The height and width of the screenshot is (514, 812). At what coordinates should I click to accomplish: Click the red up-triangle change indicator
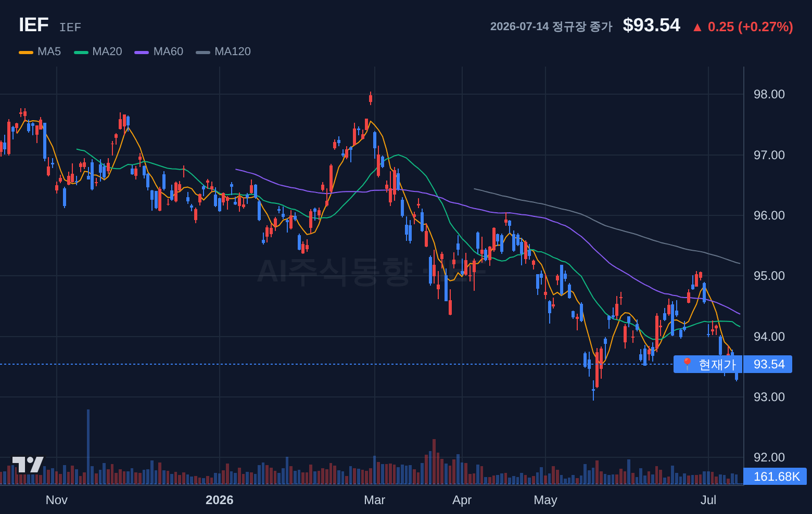point(697,28)
